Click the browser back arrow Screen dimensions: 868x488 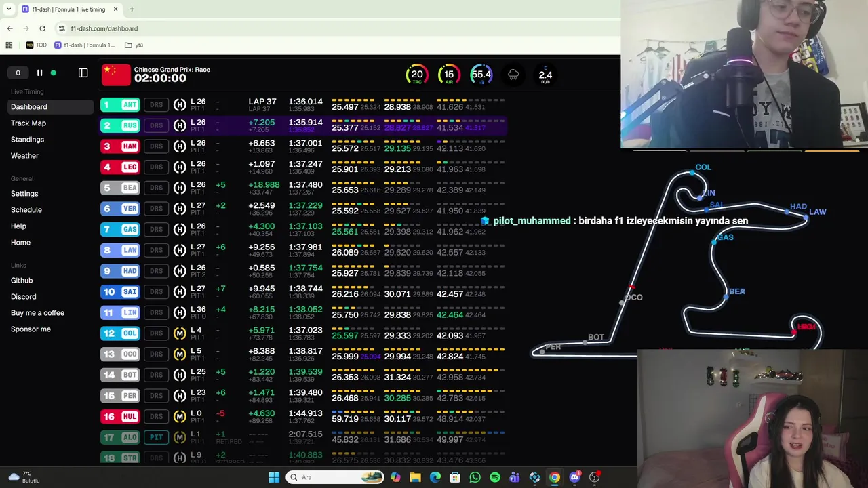click(9, 28)
